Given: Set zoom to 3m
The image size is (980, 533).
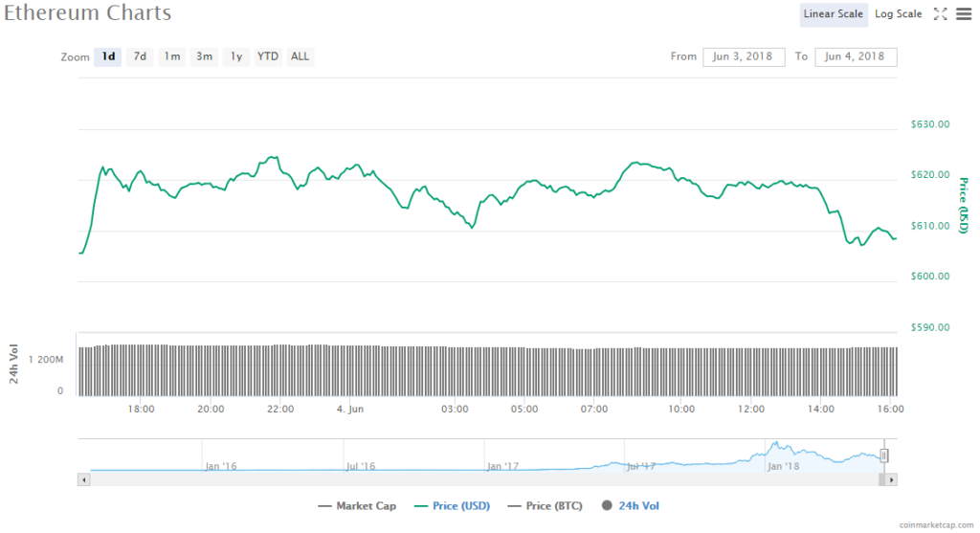Looking at the screenshot, I should [204, 56].
